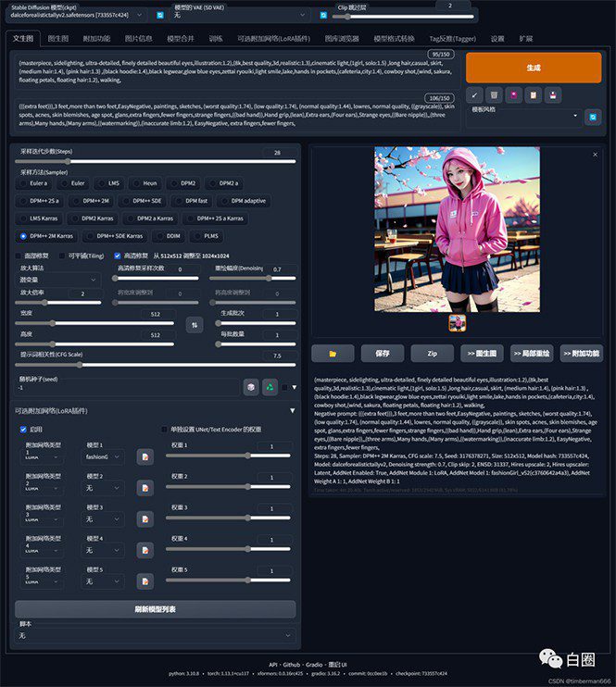Click the generated image thumbnail below preview
The width and height of the screenshot is (616, 687).
pos(457,322)
